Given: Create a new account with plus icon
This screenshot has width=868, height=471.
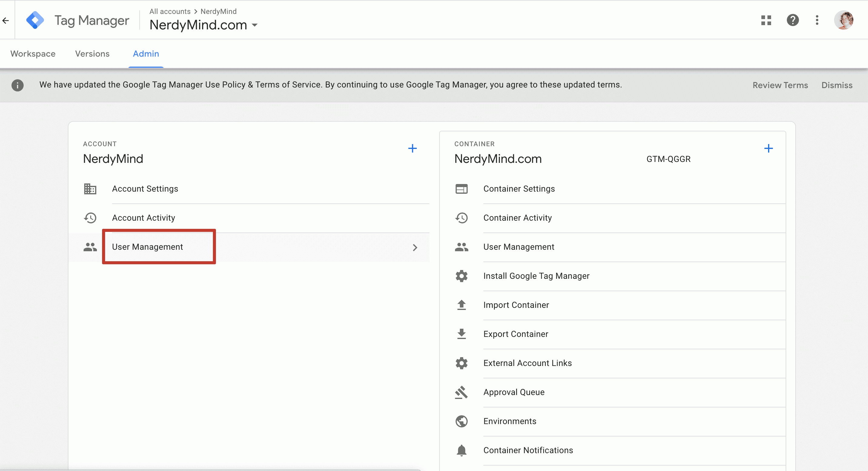Looking at the screenshot, I should click(x=412, y=148).
